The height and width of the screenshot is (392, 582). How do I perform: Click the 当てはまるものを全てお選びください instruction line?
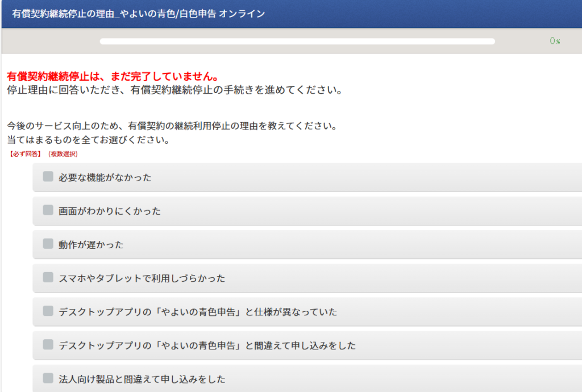[88, 140]
